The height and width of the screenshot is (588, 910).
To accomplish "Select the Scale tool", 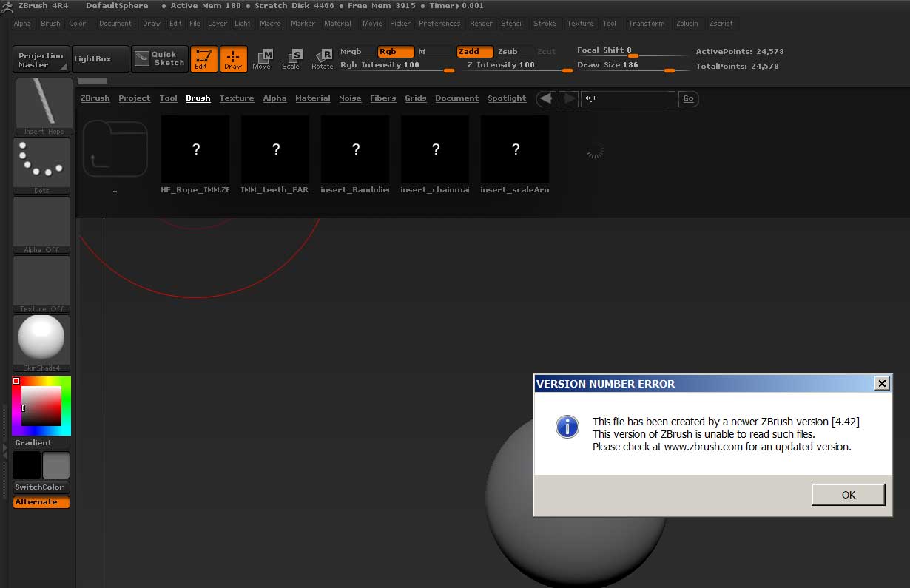I will (x=291, y=59).
